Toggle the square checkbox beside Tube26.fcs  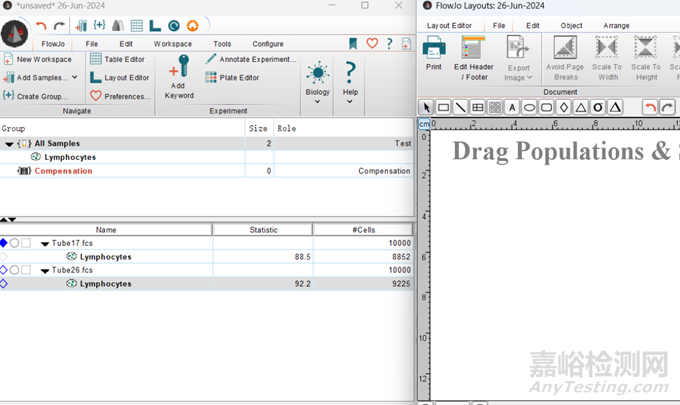coord(26,270)
